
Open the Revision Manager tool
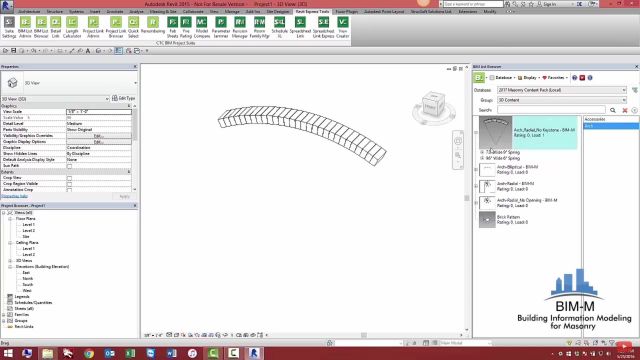click(x=240, y=27)
